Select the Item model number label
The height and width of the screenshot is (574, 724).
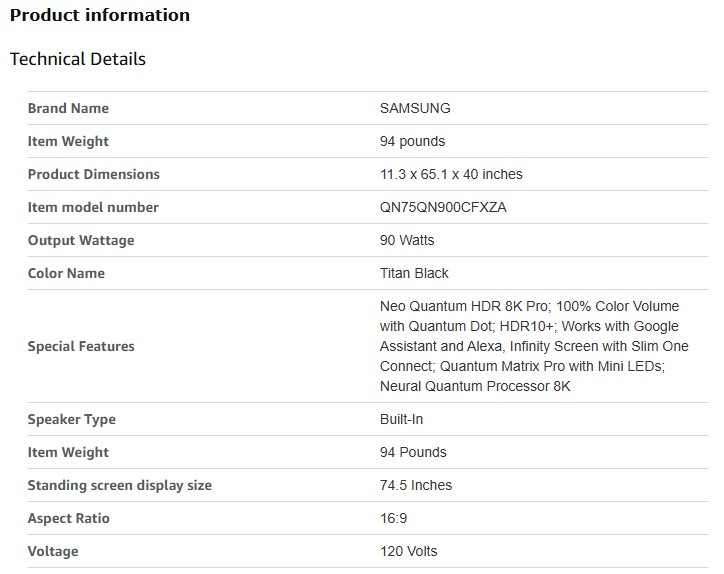click(x=93, y=207)
